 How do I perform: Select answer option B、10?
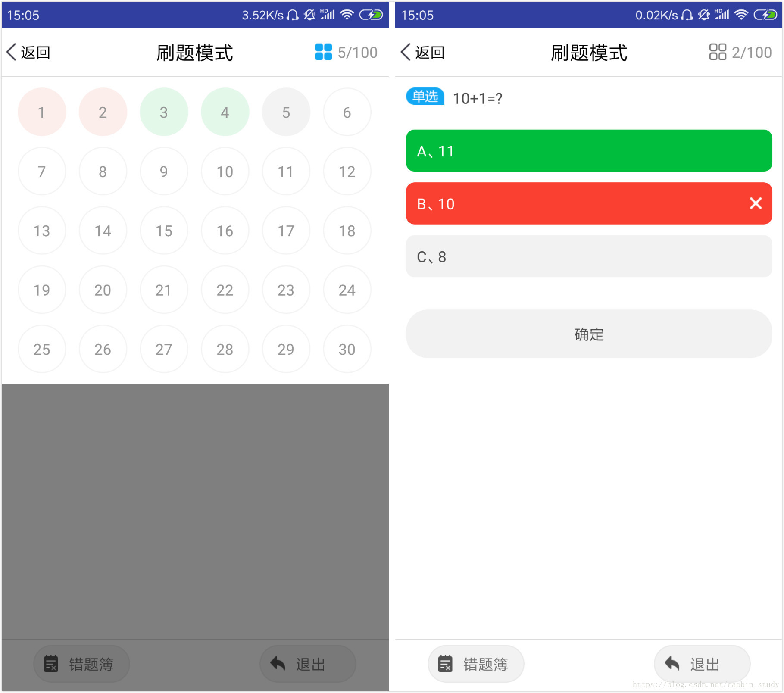point(589,203)
